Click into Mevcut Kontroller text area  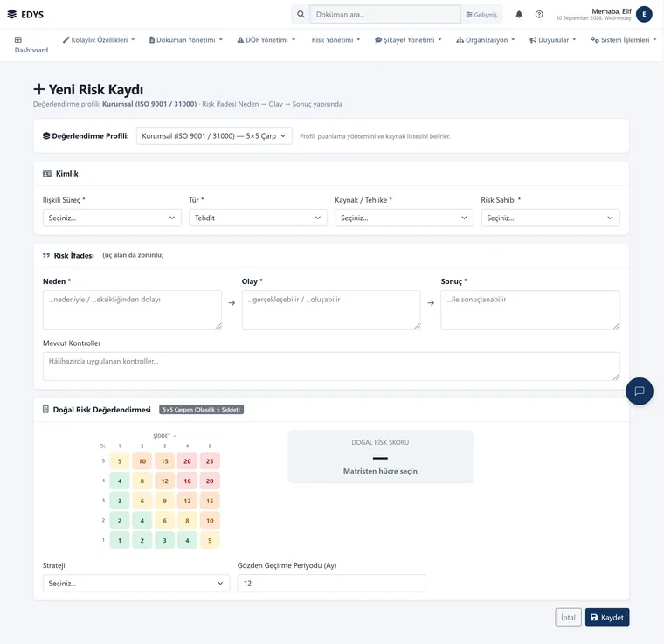[x=331, y=366]
